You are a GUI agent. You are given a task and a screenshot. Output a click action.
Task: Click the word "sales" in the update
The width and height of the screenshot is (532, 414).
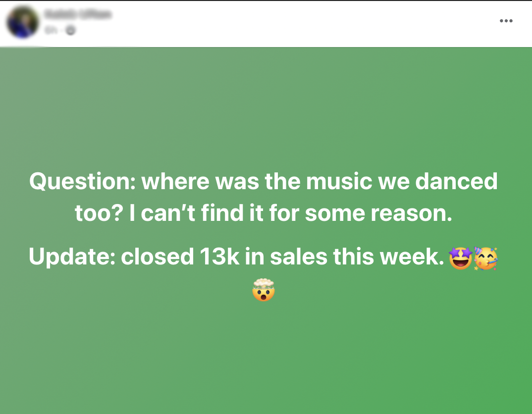299,257
